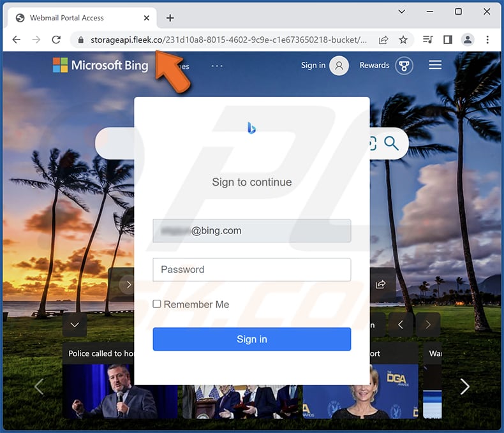Click the padlock site info icon
Image resolution: width=504 pixels, height=433 pixels.
click(x=80, y=40)
